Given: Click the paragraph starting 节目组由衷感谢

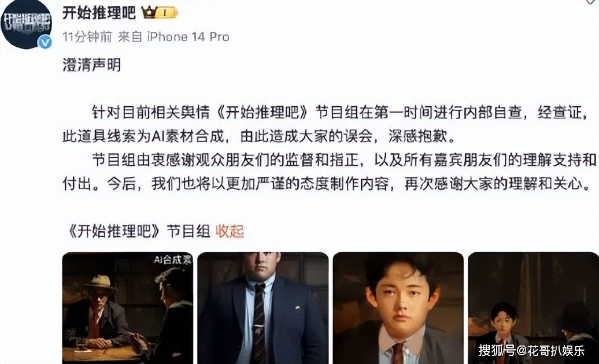Looking at the screenshot, I should tap(330, 172).
